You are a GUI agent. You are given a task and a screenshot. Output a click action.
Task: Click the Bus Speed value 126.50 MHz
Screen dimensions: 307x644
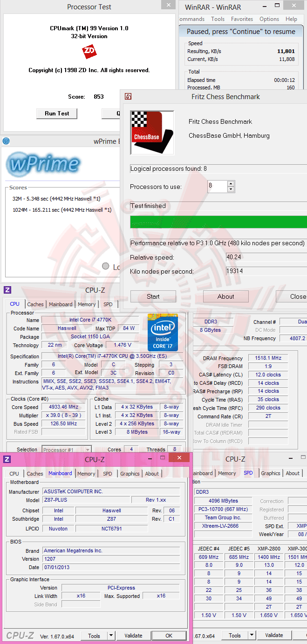(x=63, y=424)
